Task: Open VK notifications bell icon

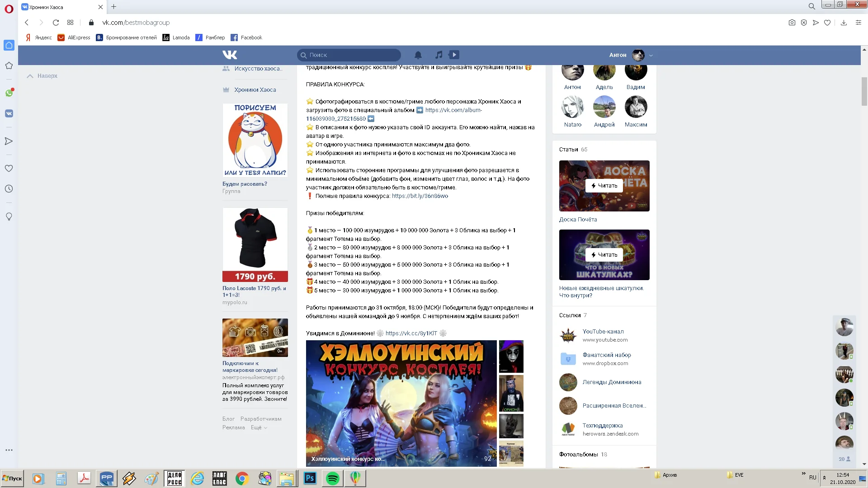Action: 418,55
